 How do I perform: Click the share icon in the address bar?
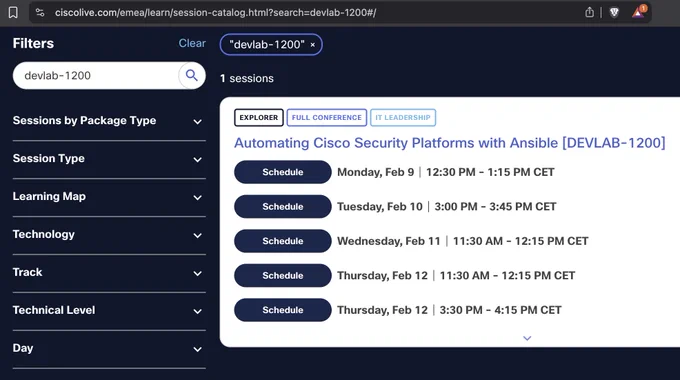(x=589, y=12)
